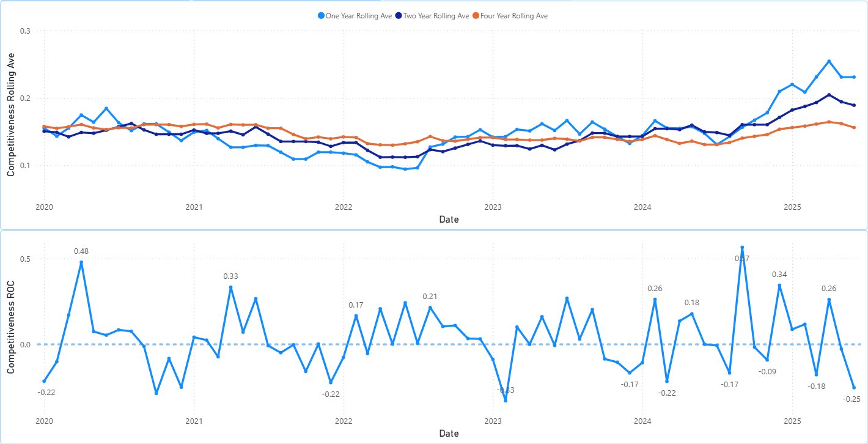868x444 pixels.
Task: Select the highest One Year Rolling Ave point
Action: click(829, 61)
